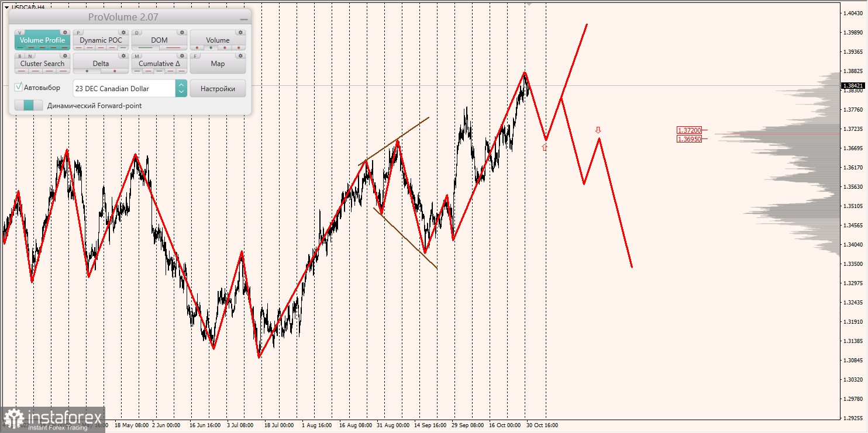Turn on the Volume module
The height and width of the screenshot is (433, 868).
point(218,40)
